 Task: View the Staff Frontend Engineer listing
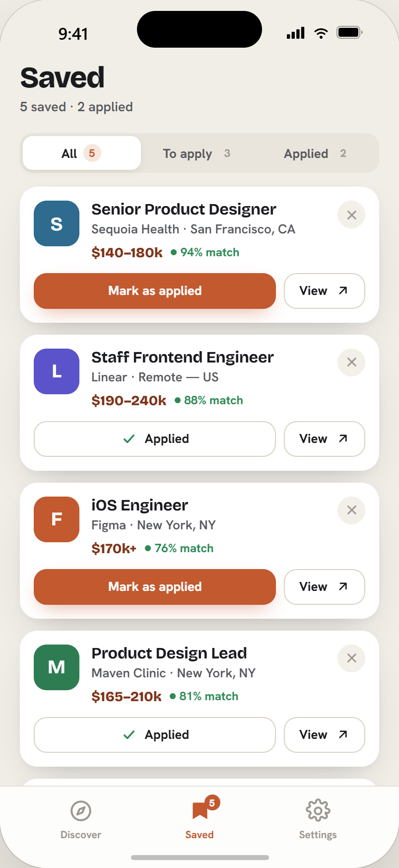pyautogui.click(x=325, y=439)
